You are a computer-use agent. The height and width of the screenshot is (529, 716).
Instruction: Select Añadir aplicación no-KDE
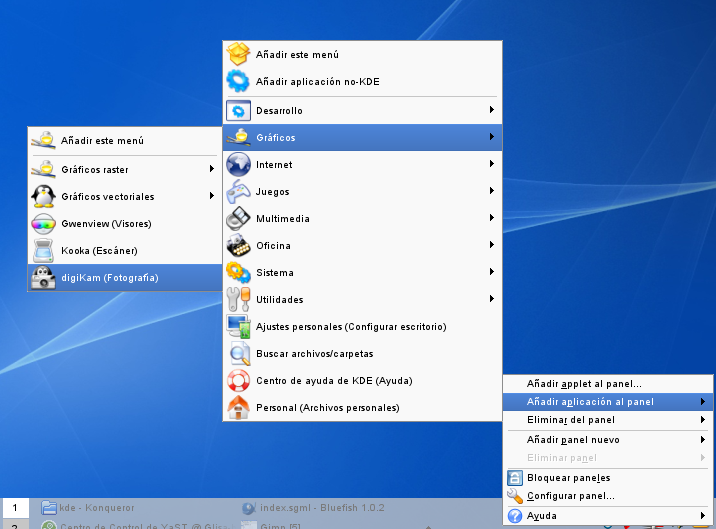(x=317, y=81)
